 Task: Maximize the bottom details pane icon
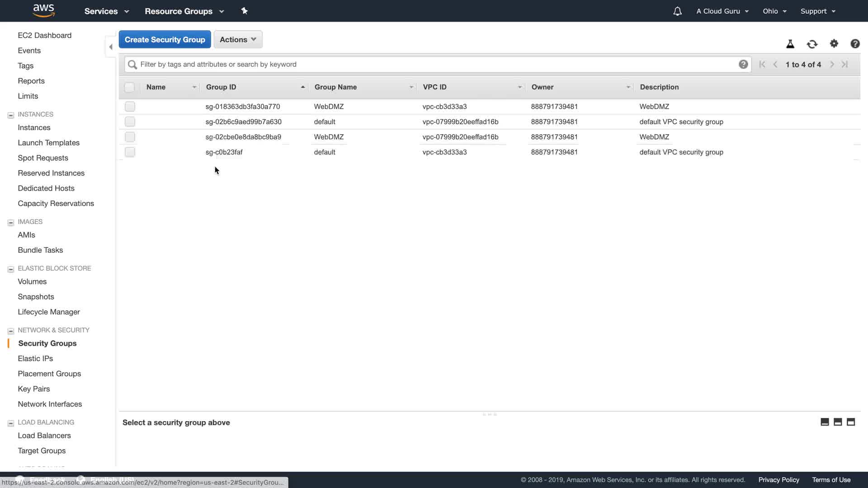851,422
